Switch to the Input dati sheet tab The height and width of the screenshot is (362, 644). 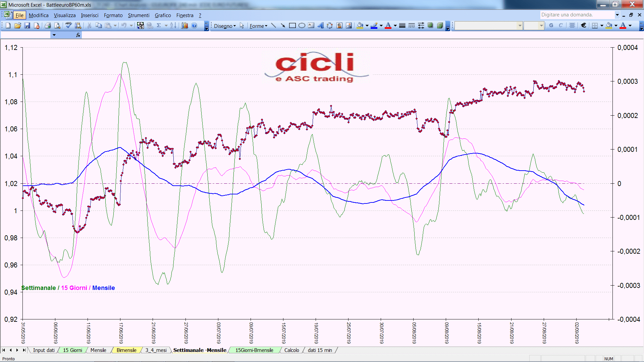point(44,350)
